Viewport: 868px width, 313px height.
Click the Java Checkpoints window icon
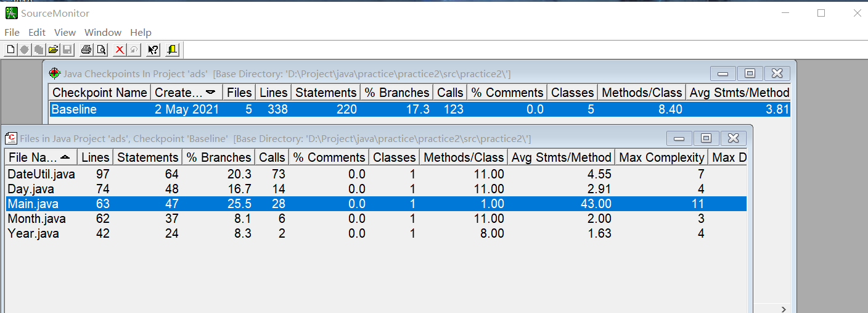[55, 73]
